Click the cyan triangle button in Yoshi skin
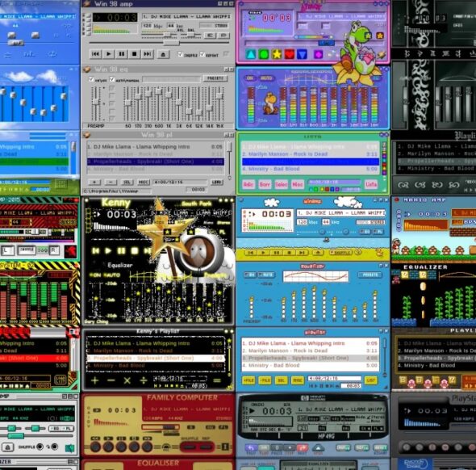 point(251,54)
